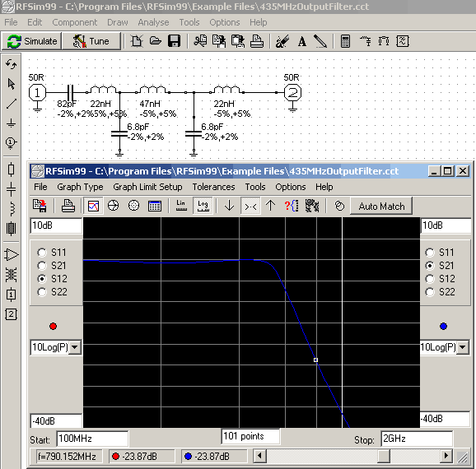This screenshot has height=469, width=476.
Task: Select the inductor component in sidebar
Action: [12, 209]
